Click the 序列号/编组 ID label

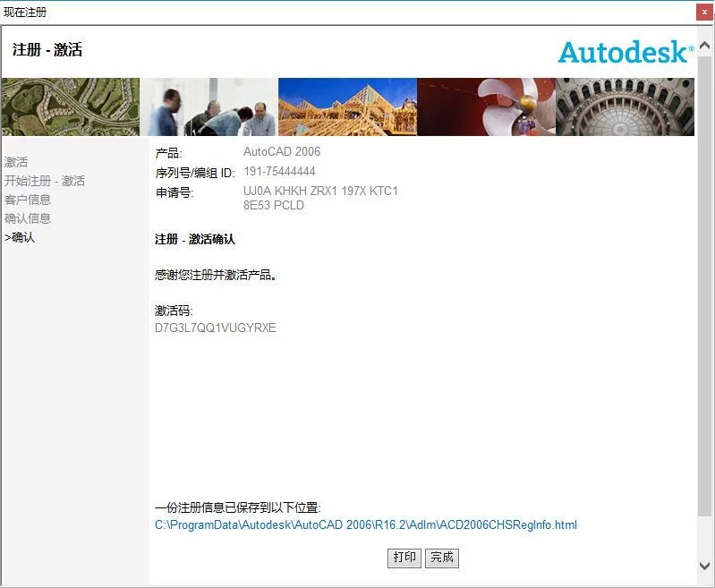[195, 173]
